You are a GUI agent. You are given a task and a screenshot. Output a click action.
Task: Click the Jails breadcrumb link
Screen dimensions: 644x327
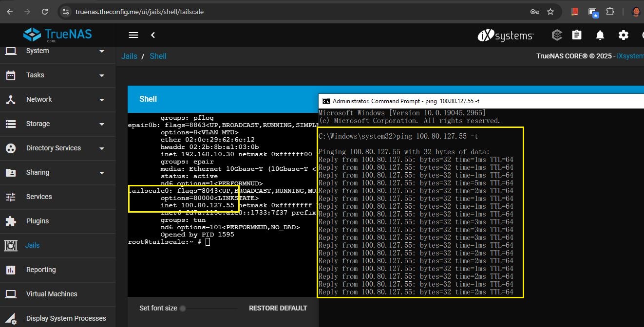(x=129, y=56)
